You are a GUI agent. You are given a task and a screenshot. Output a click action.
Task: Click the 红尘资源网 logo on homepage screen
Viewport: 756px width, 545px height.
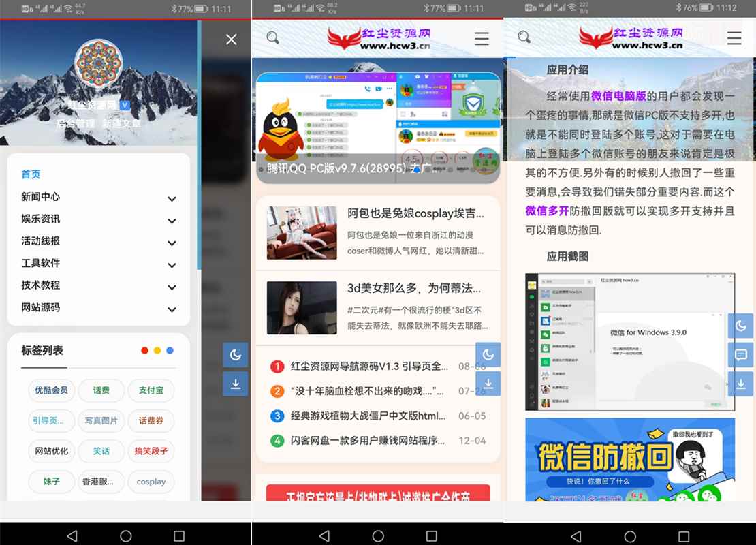(379, 38)
